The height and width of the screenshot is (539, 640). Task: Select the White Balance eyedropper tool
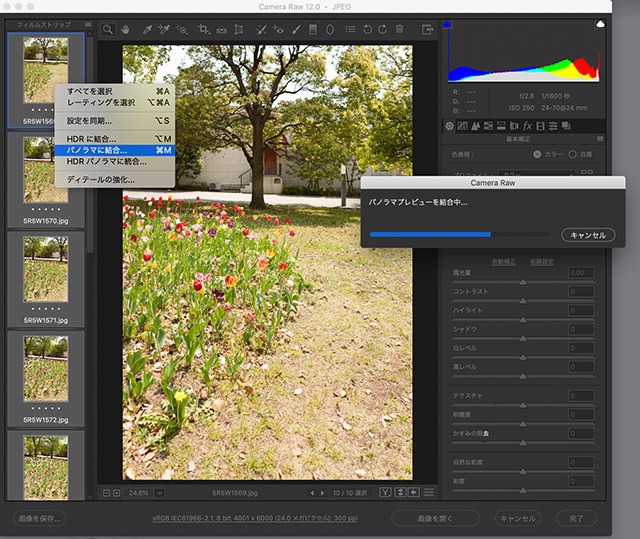pos(147,29)
